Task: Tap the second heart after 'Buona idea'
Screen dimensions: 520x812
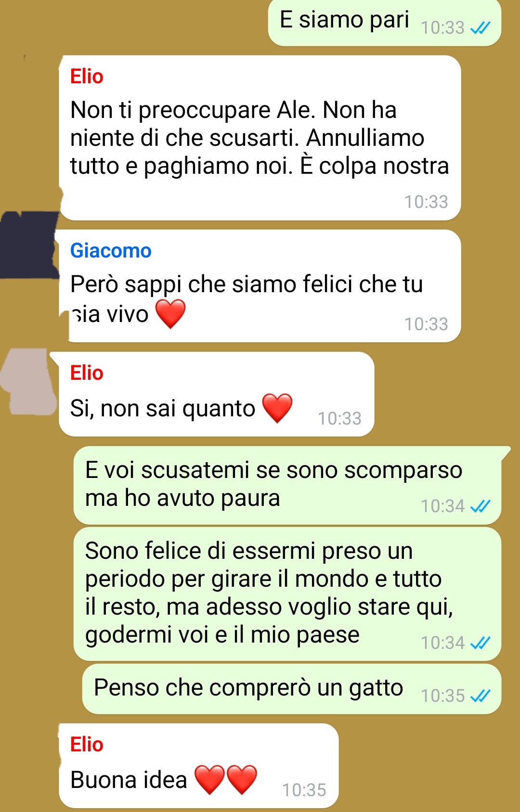Action: (x=242, y=780)
